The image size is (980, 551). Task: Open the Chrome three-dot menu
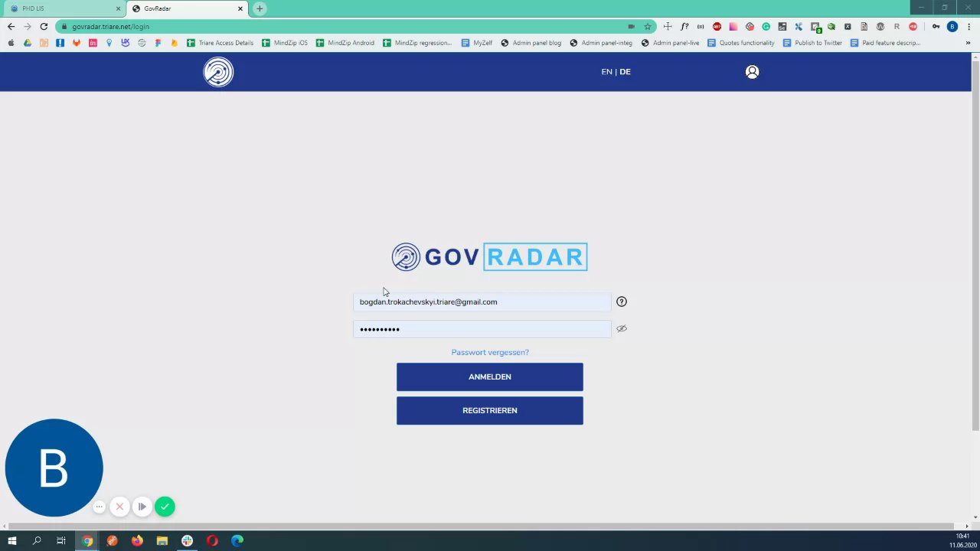pos(969,27)
